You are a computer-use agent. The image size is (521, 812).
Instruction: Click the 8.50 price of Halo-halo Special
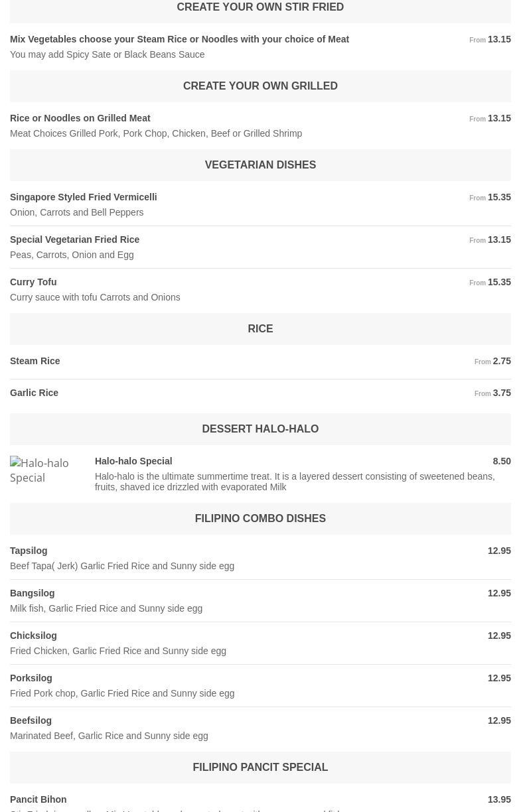coord(502,461)
